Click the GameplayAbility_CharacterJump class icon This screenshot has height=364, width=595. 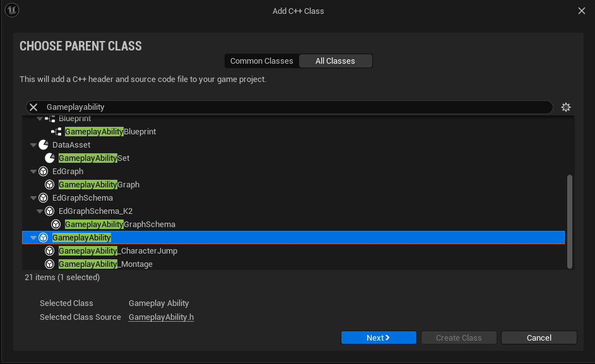(50, 251)
